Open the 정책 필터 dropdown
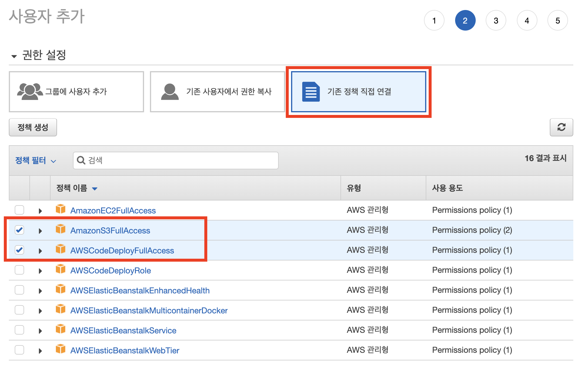 pyautogui.click(x=36, y=161)
